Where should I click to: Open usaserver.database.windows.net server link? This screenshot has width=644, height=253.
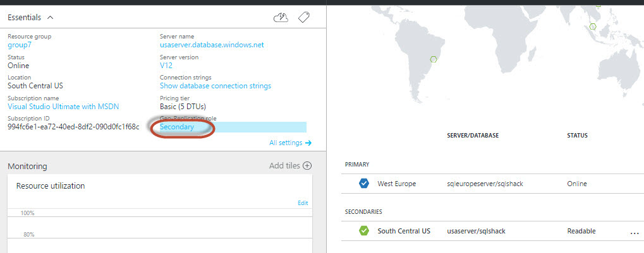point(212,45)
